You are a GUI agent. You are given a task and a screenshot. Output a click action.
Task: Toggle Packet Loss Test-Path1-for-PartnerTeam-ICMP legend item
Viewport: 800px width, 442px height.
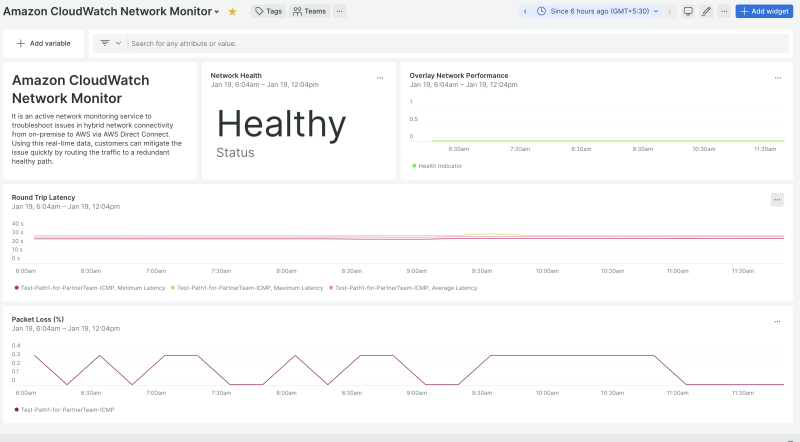pos(64,410)
